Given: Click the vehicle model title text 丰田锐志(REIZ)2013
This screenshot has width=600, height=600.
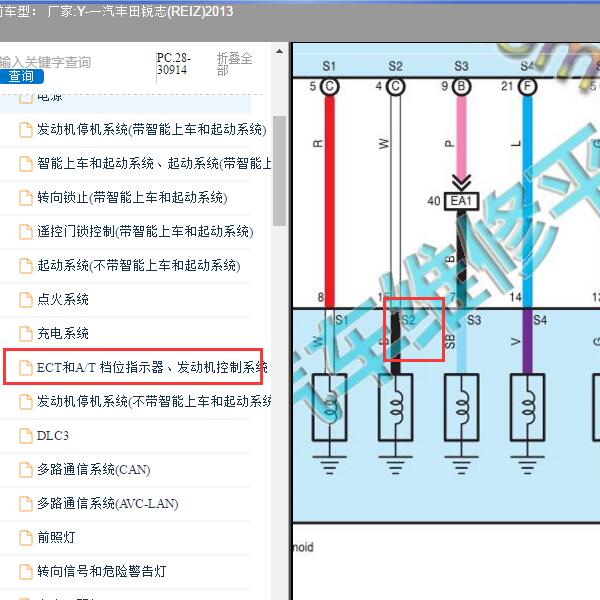Looking at the screenshot, I should [174, 12].
